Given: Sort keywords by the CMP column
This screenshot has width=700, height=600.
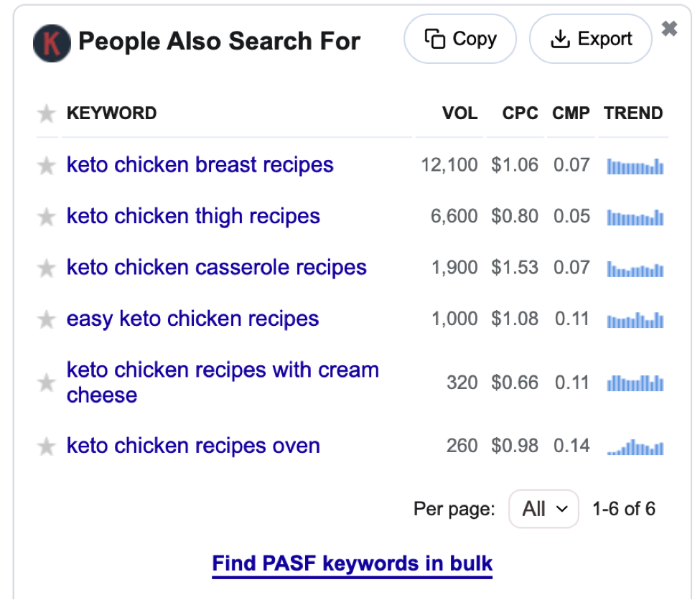Looking at the screenshot, I should [x=571, y=113].
